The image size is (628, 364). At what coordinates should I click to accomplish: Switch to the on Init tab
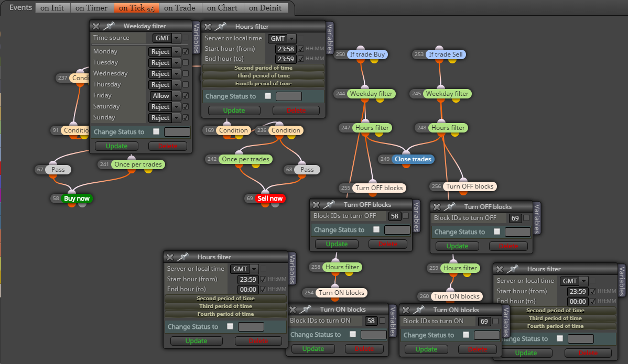pyautogui.click(x=52, y=8)
